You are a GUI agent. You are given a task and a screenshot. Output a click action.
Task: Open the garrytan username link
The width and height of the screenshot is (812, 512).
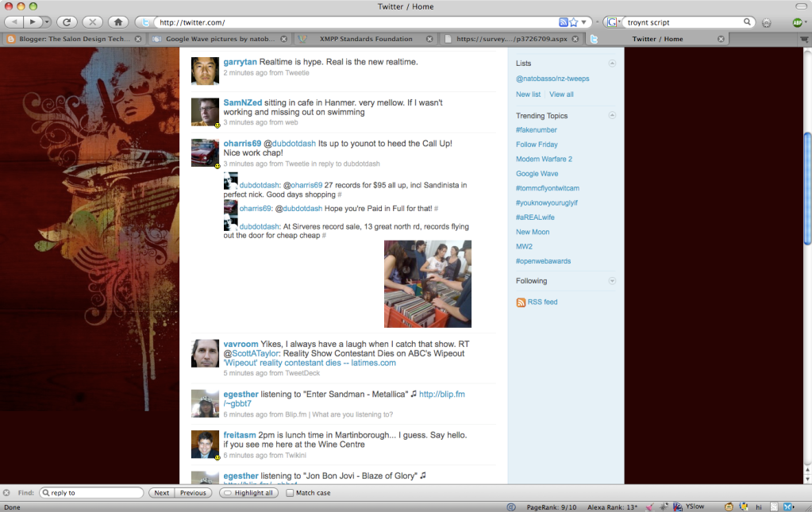click(x=240, y=62)
